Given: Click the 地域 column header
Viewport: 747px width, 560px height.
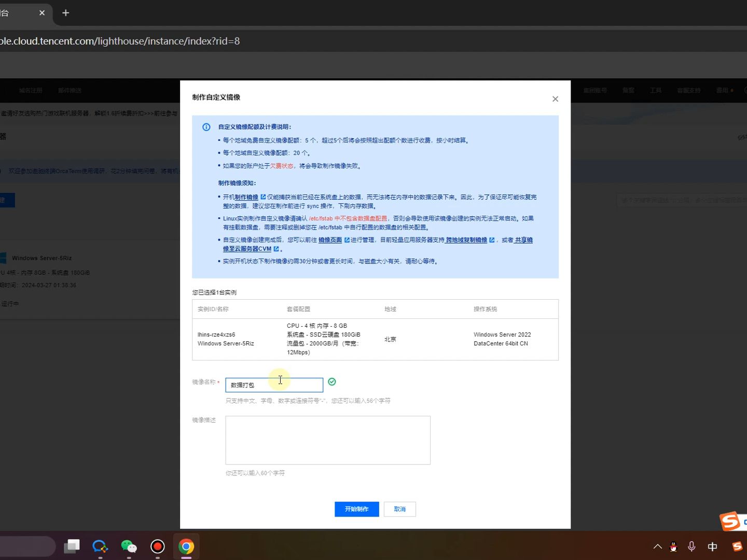Looking at the screenshot, I should (390, 309).
